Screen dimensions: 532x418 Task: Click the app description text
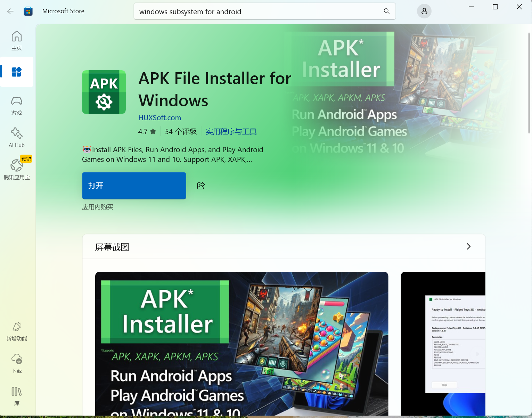(173, 155)
